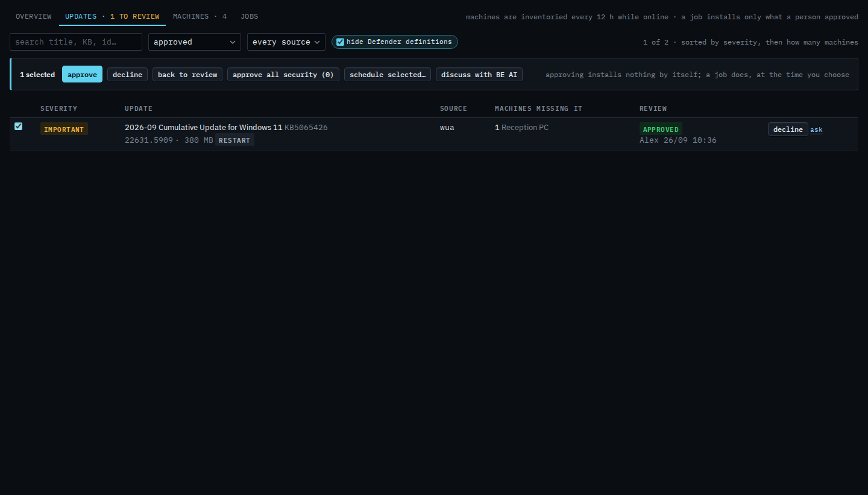This screenshot has height=495, width=868.
Task: Focus the search title, KB, id field
Action: (x=76, y=42)
